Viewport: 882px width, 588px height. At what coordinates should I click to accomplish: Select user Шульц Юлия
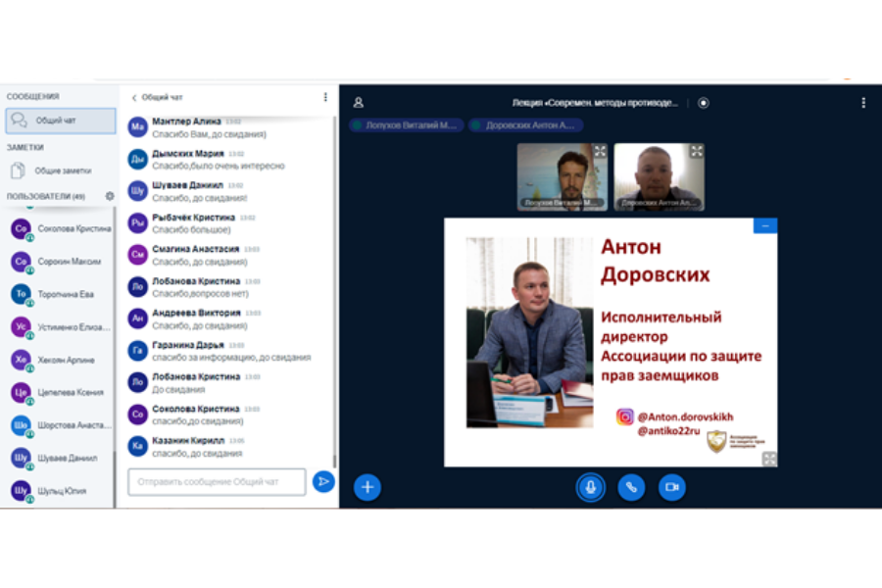[61, 491]
